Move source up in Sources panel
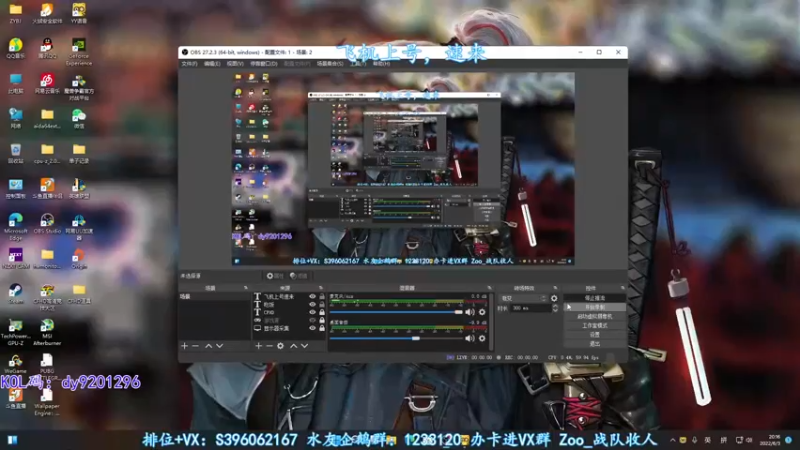Screen dimensions: 800x450 [x=294, y=346]
